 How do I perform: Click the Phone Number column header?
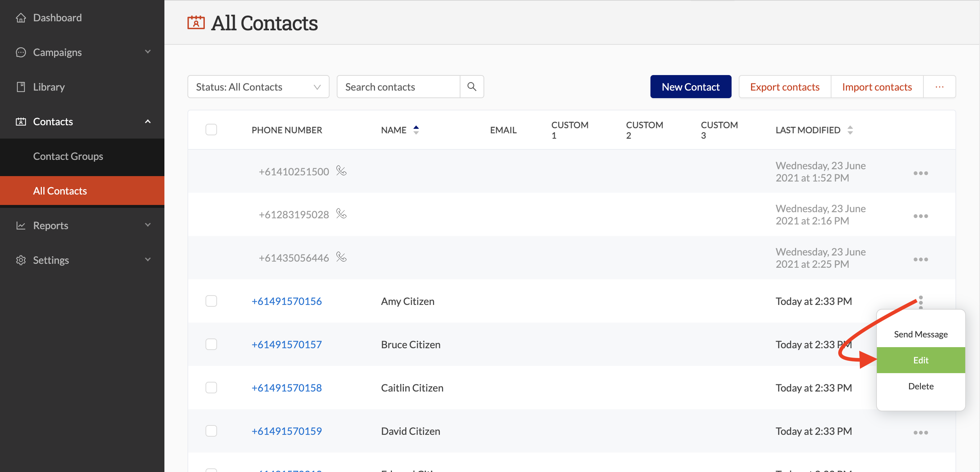(x=287, y=130)
